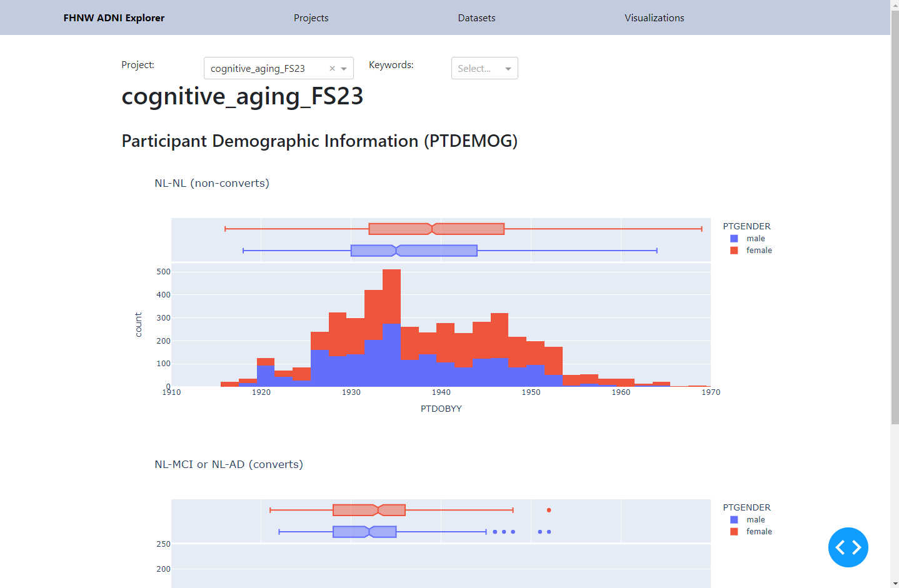Open the Projects navigation item

coord(311,17)
